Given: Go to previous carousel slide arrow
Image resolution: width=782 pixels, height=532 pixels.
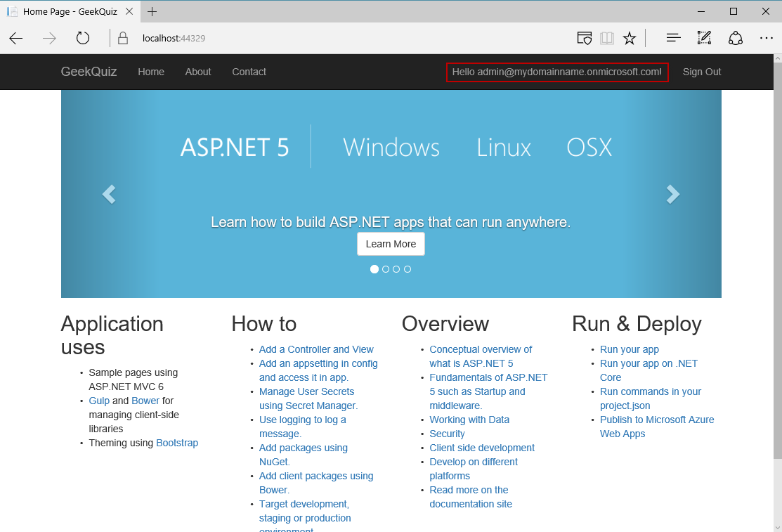Looking at the screenshot, I should click(x=109, y=194).
